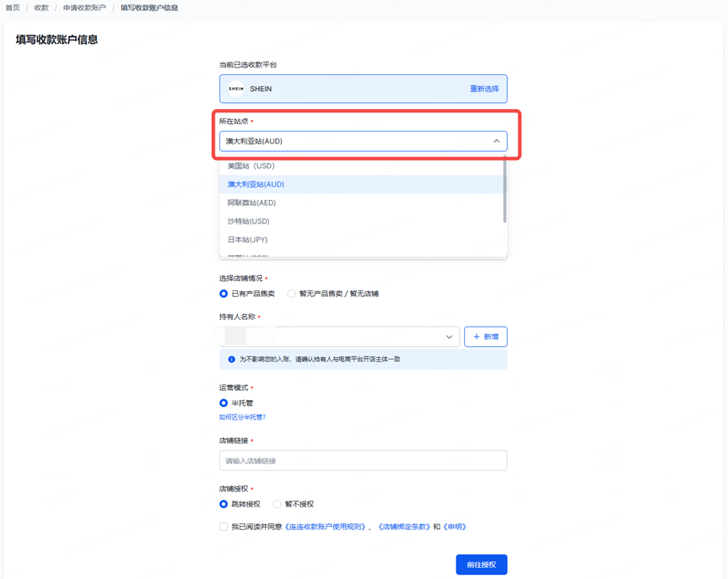The width and height of the screenshot is (728, 579).
Task: Pick 阿联酋站(AED) in the dropdown list
Action: 251,203
